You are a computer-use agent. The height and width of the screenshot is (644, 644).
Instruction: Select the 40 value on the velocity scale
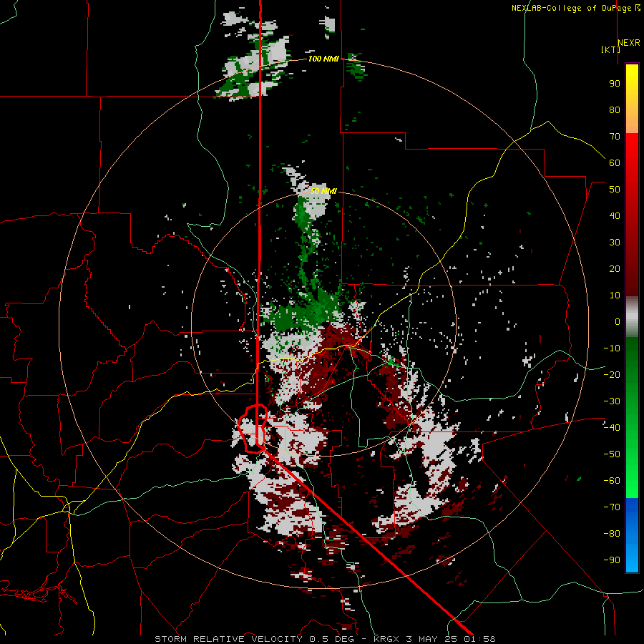point(615,215)
